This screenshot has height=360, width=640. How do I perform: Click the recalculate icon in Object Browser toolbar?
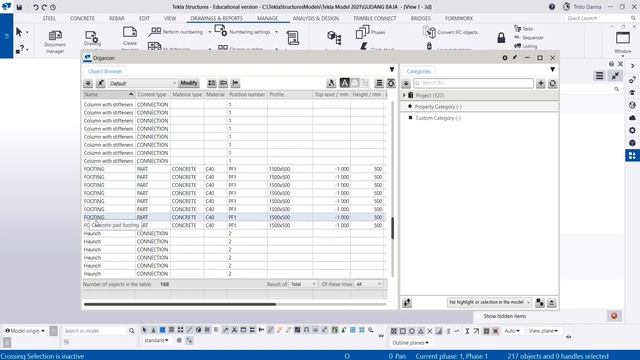pyautogui.click(x=391, y=83)
